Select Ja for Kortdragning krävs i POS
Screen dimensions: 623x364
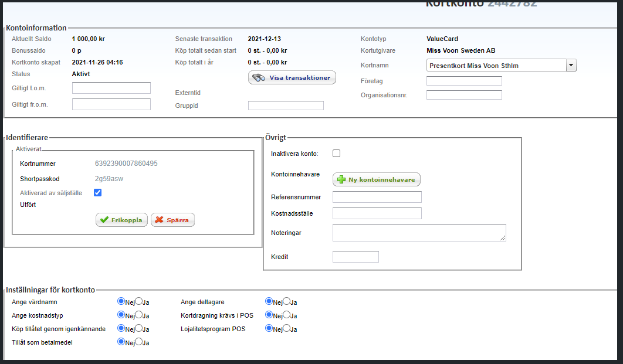point(287,315)
